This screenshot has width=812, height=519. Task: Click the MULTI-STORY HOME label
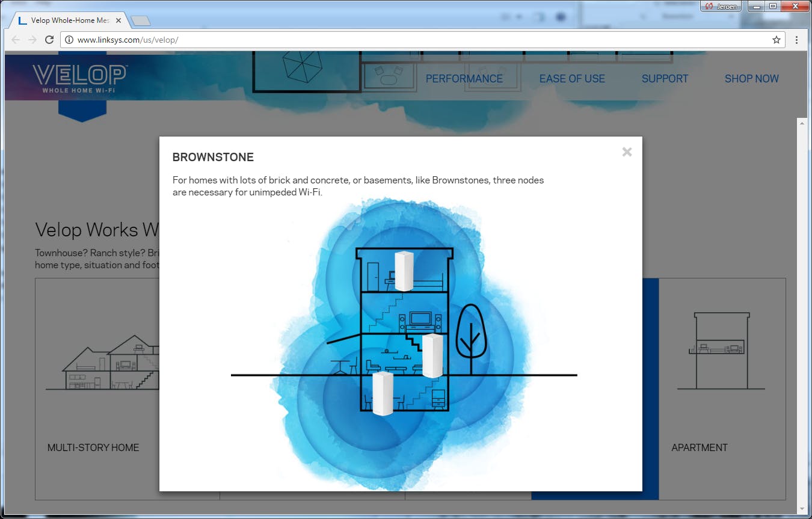point(93,447)
